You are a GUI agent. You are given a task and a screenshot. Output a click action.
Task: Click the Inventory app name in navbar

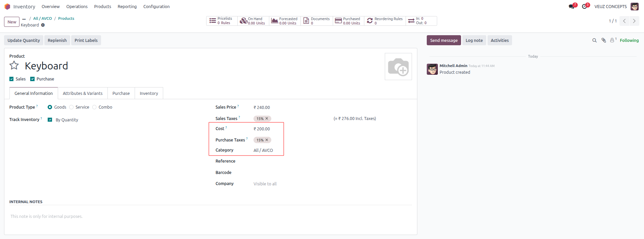[x=24, y=6]
